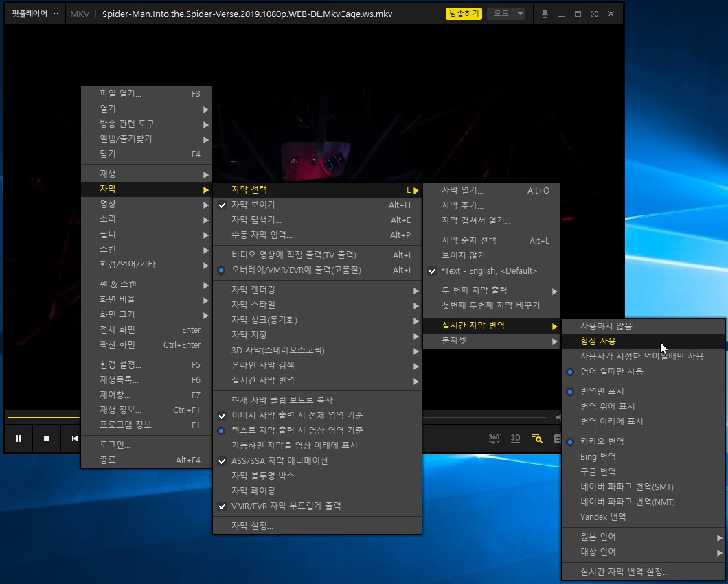Click 로그인... menu entry

(146, 445)
